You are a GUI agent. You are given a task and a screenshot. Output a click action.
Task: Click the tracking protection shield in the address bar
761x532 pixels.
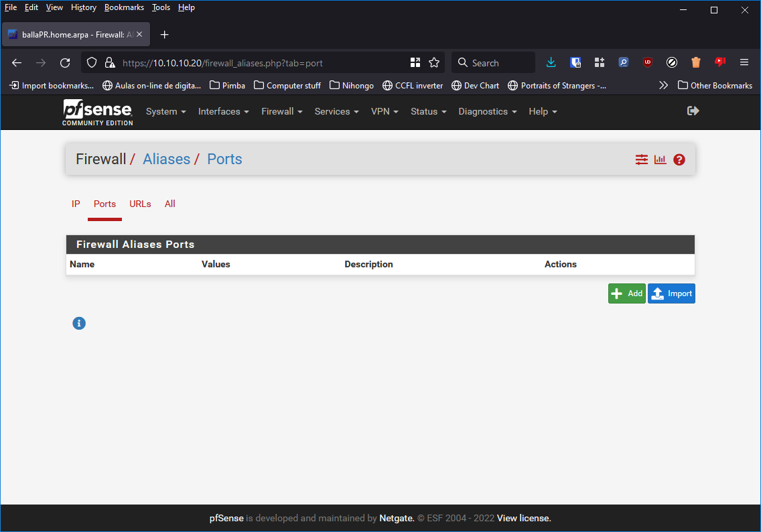pyautogui.click(x=90, y=62)
